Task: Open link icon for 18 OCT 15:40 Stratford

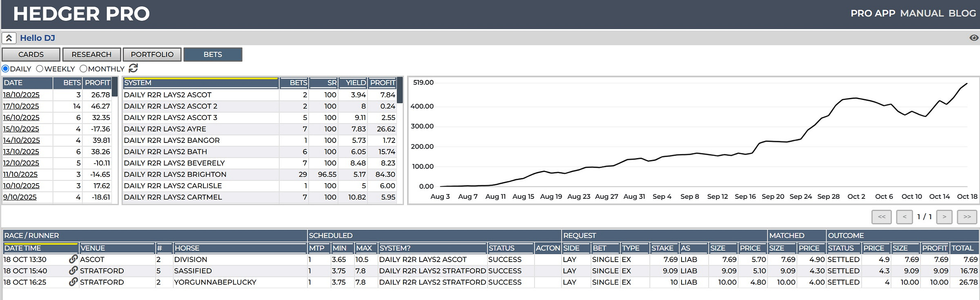Action: pos(73,271)
